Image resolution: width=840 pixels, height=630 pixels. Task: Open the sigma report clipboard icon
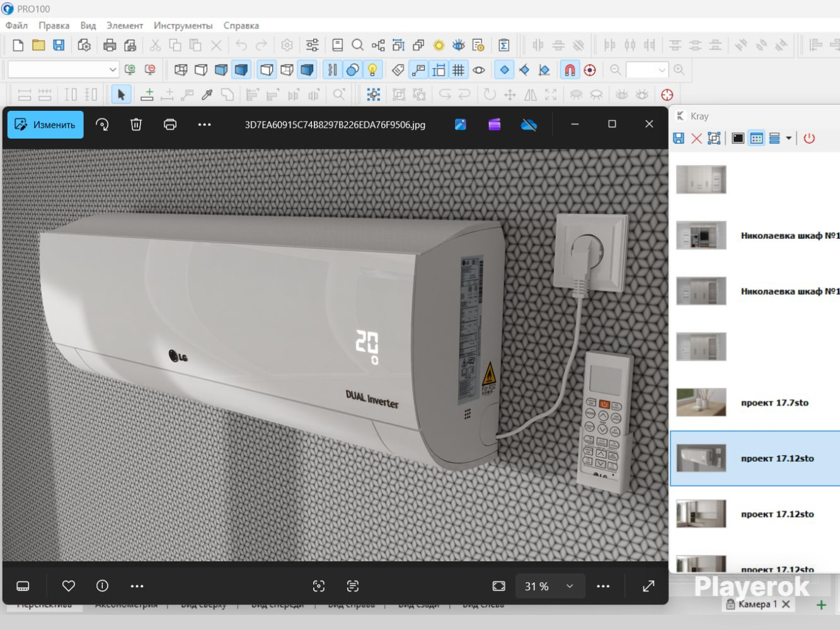[503, 45]
